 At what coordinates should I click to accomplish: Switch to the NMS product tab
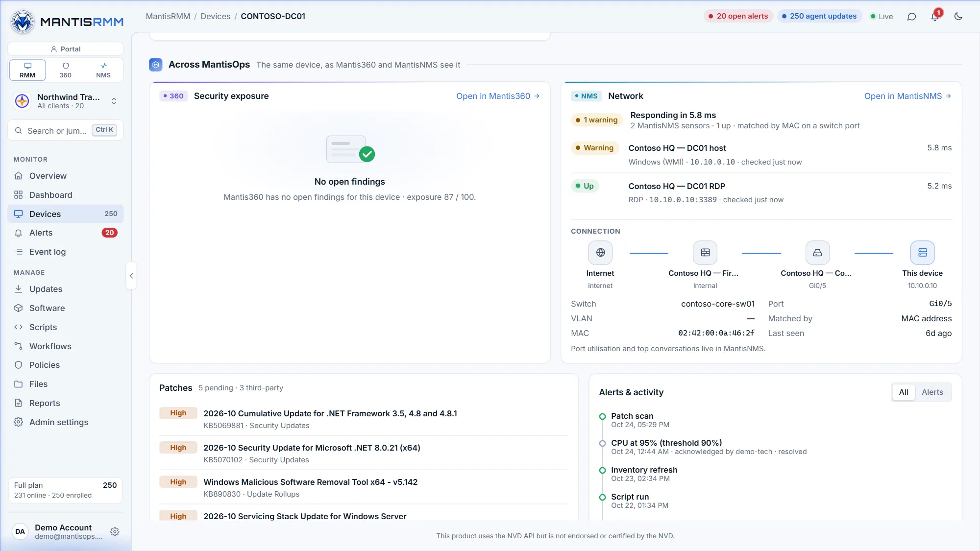coord(103,70)
